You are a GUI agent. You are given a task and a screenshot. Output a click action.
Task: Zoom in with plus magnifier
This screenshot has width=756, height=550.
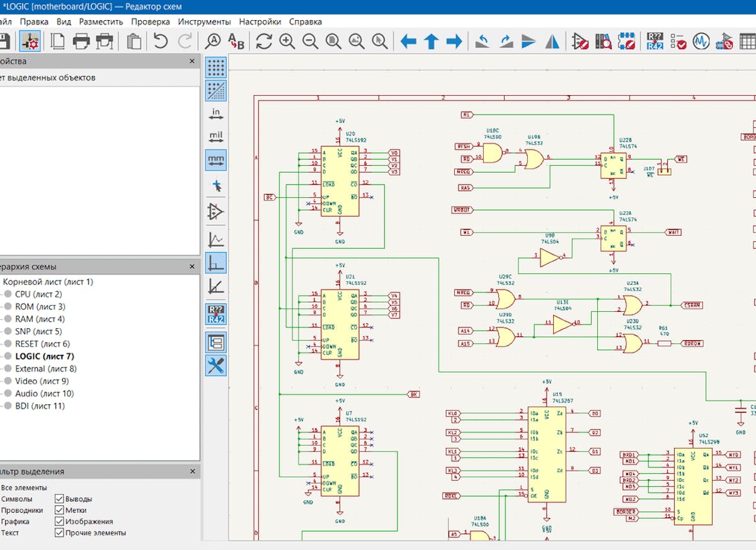tap(287, 42)
